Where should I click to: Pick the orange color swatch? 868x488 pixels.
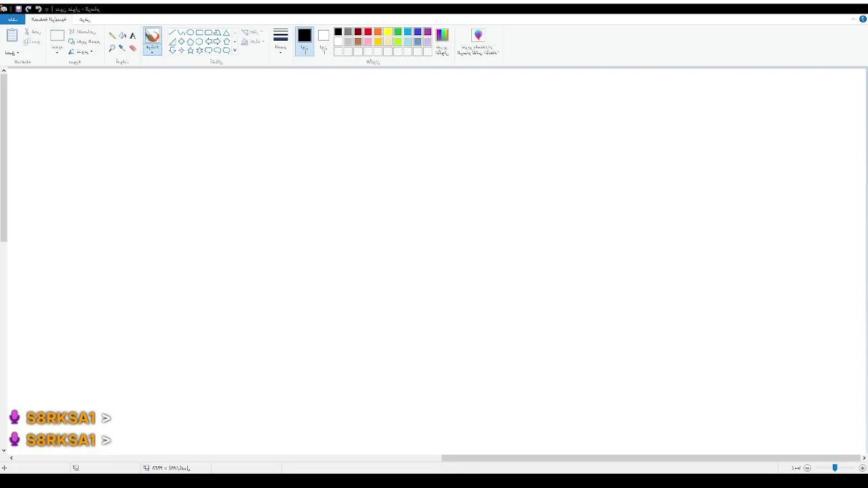click(378, 32)
